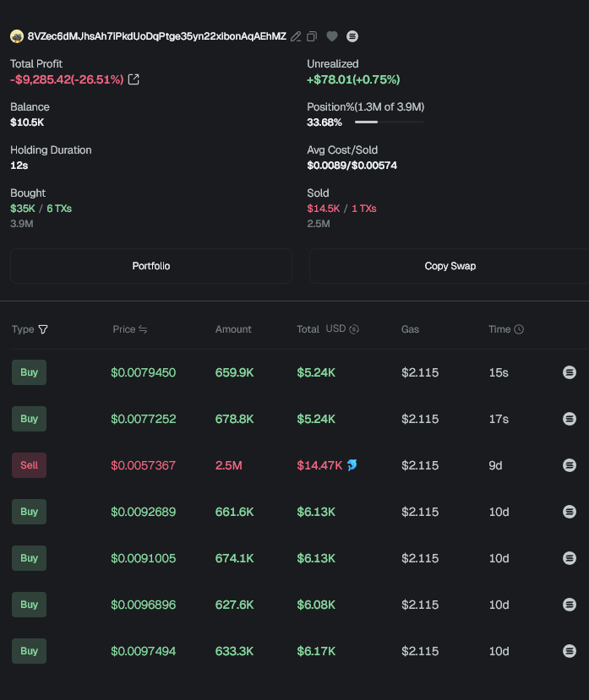Image resolution: width=589 pixels, height=700 pixels.
Task: Open the Type column filter
Action: [43, 329]
